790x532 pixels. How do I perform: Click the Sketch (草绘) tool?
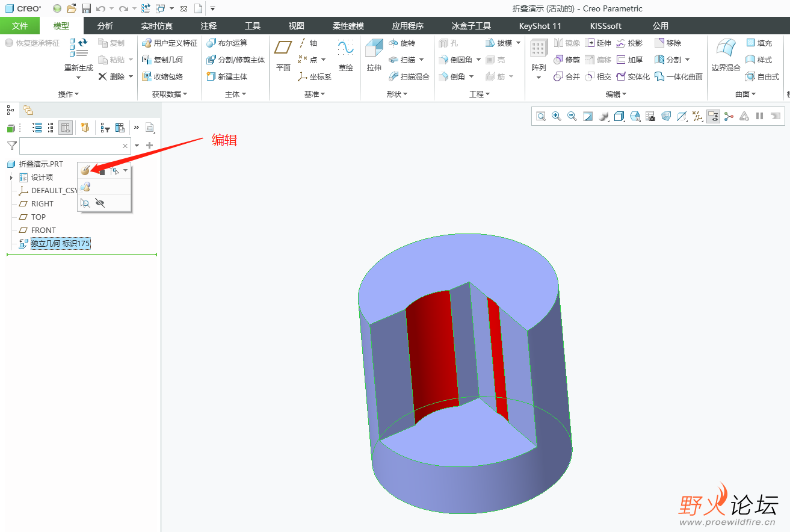click(x=346, y=55)
